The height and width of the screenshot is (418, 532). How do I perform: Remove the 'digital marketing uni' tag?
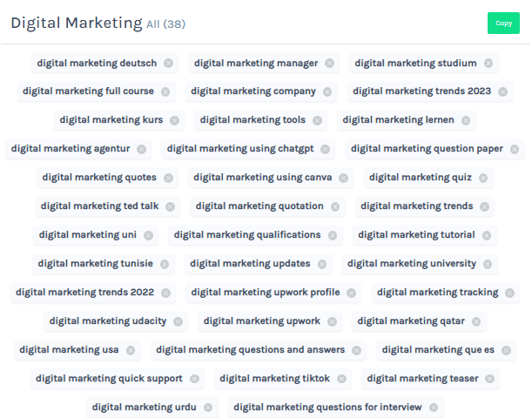149,235
